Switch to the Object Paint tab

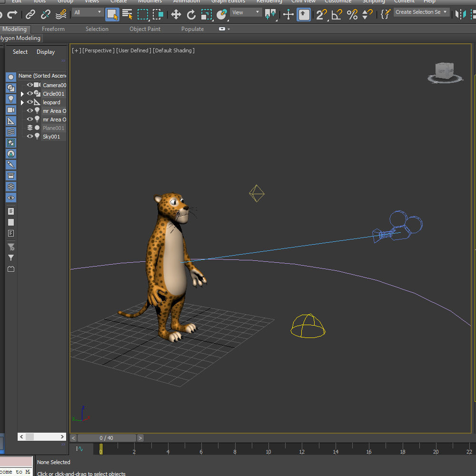[x=145, y=29]
